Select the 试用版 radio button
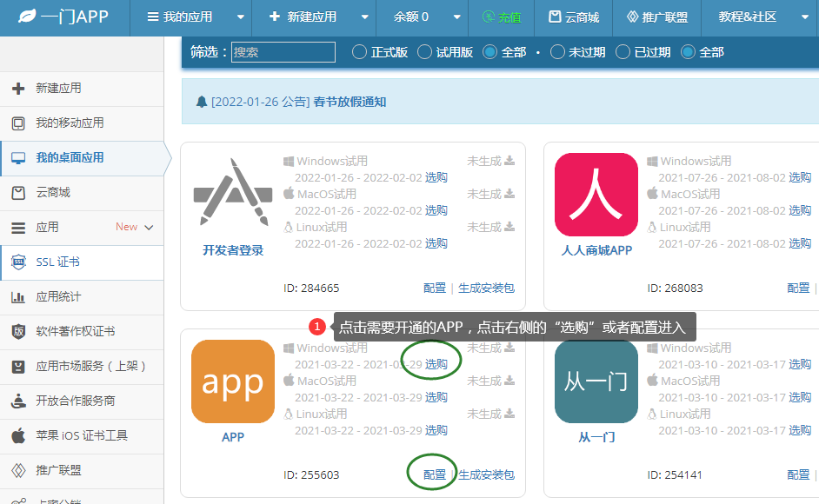This screenshot has height=504, width=819. pos(424,52)
